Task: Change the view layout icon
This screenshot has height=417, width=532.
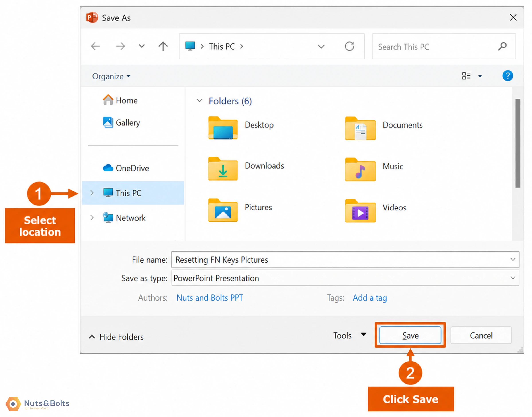Action: [x=466, y=76]
